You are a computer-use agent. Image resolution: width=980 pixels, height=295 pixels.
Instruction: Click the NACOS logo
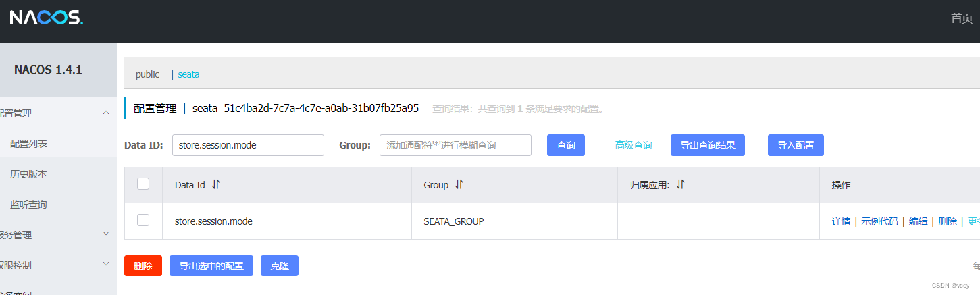[x=46, y=18]
